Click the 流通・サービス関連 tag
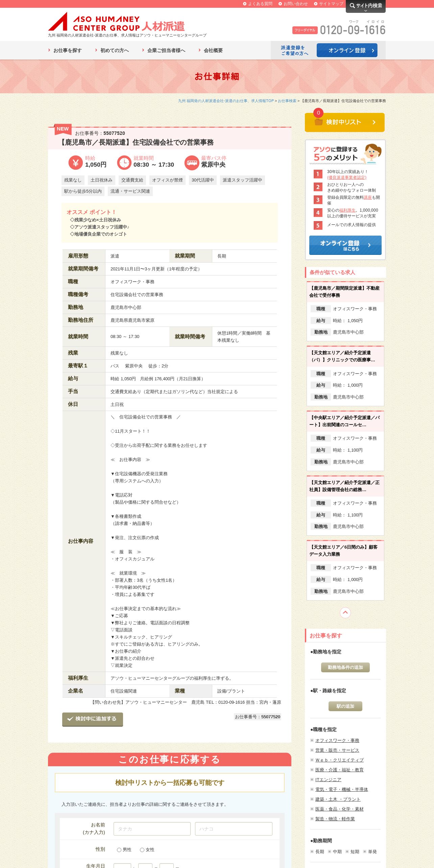 [130, 191]
